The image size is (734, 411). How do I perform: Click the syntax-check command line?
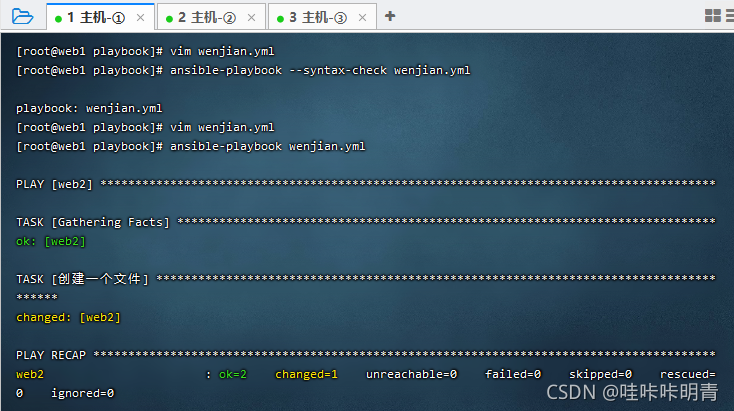(x=243, y=70)
